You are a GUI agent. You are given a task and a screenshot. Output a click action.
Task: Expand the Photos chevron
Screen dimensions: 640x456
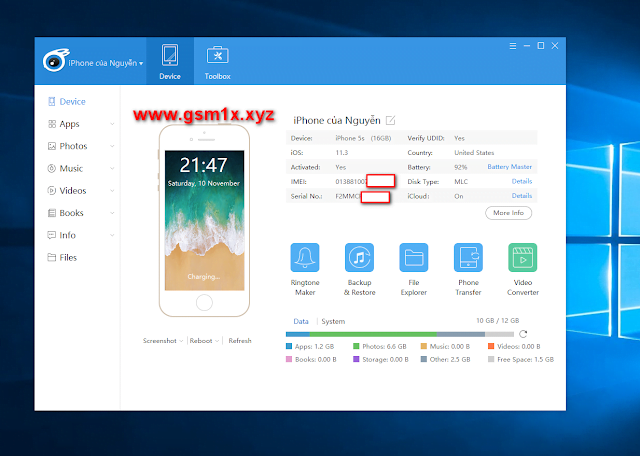click(112, 146)
